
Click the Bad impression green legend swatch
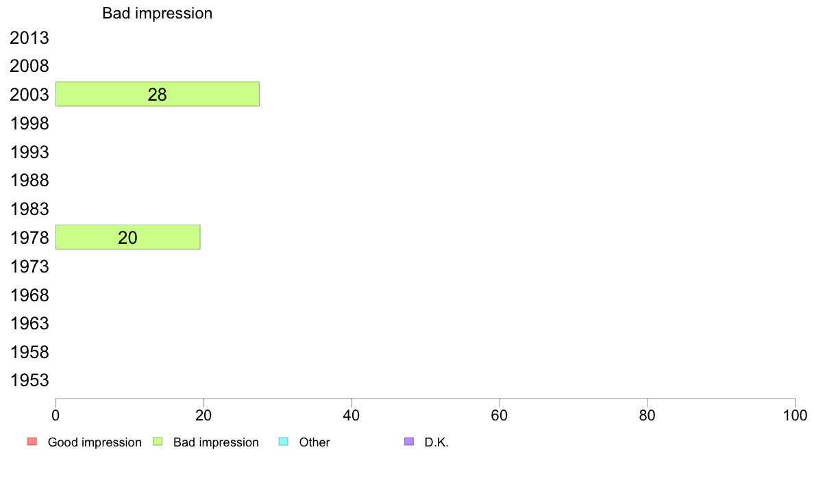158,442
